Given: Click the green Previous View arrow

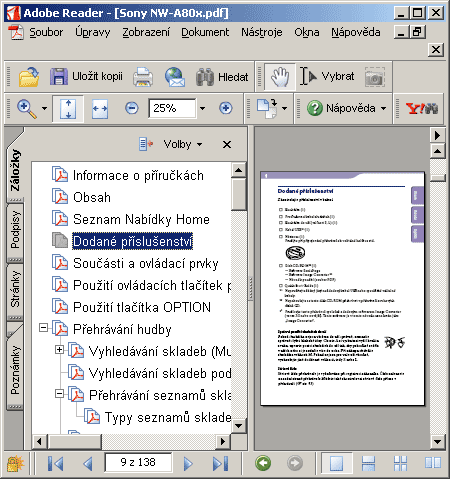Looking at the screenshot, I should click(x=263, y=463).
